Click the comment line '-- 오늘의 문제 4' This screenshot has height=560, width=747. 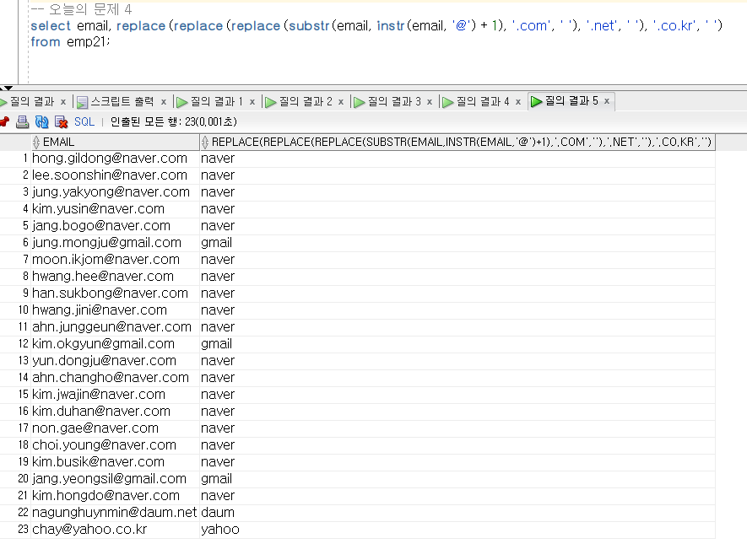coord(81,9)
